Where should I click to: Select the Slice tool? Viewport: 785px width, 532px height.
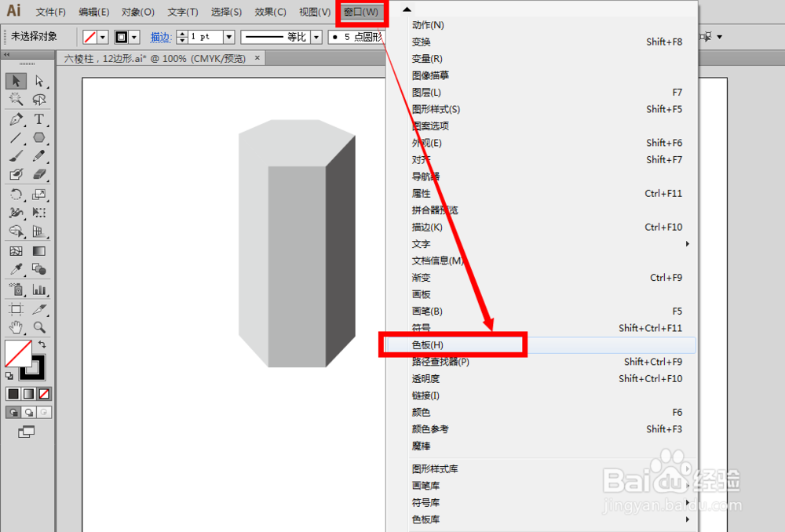pyautogui.click(x=39, y=309)
